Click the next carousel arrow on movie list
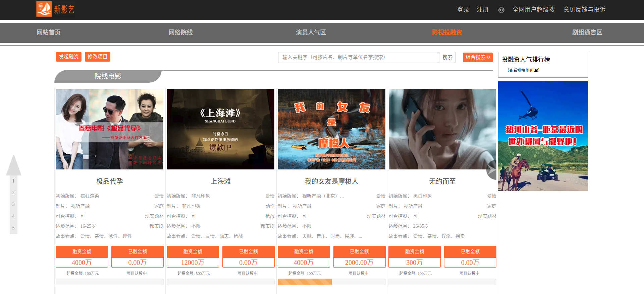 click(492, 170)
